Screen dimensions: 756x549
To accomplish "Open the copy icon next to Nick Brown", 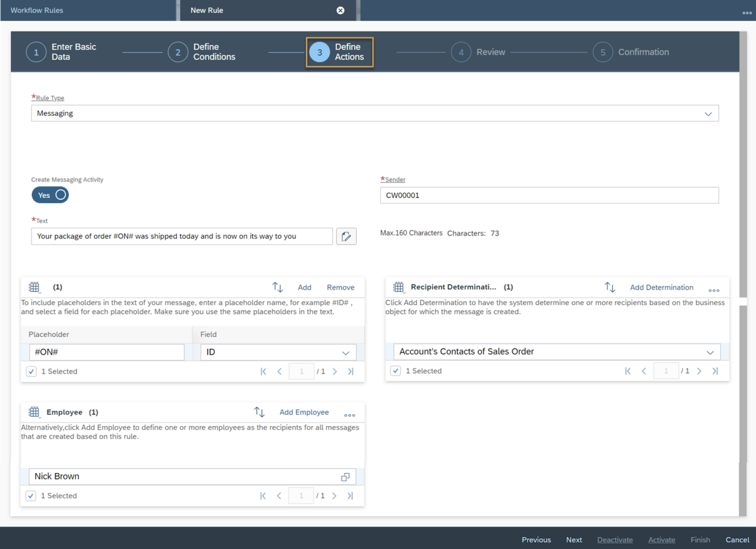I will pos(345,477).
